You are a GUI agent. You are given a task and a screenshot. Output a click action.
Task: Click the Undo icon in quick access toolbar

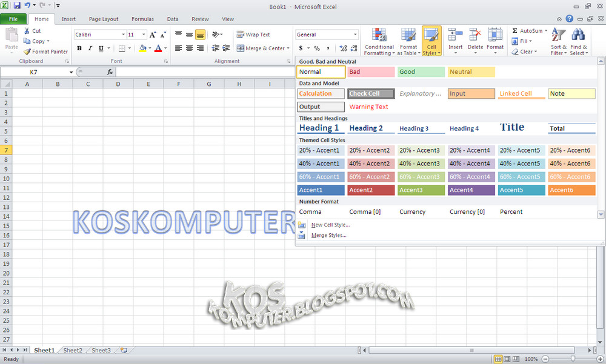tap(27, 5)
